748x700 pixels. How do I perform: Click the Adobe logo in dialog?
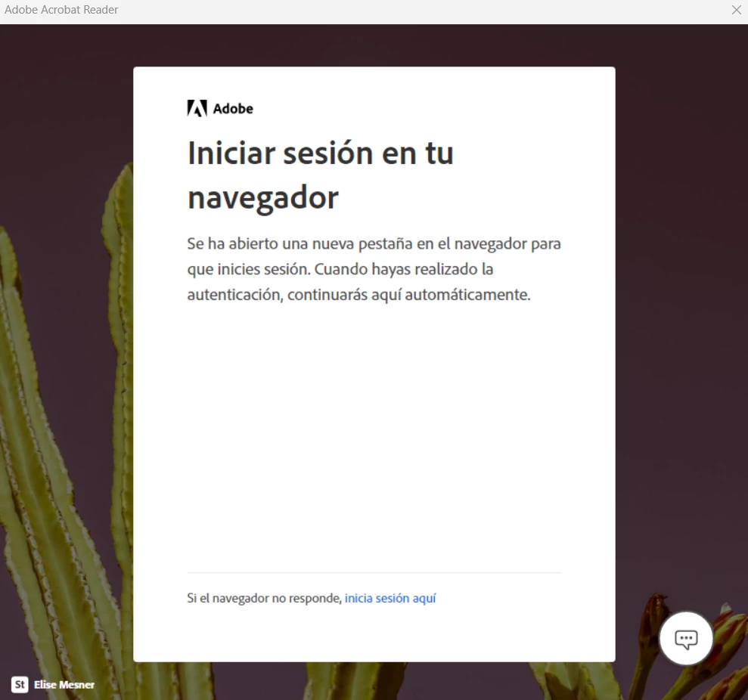[x=220, y=108]
